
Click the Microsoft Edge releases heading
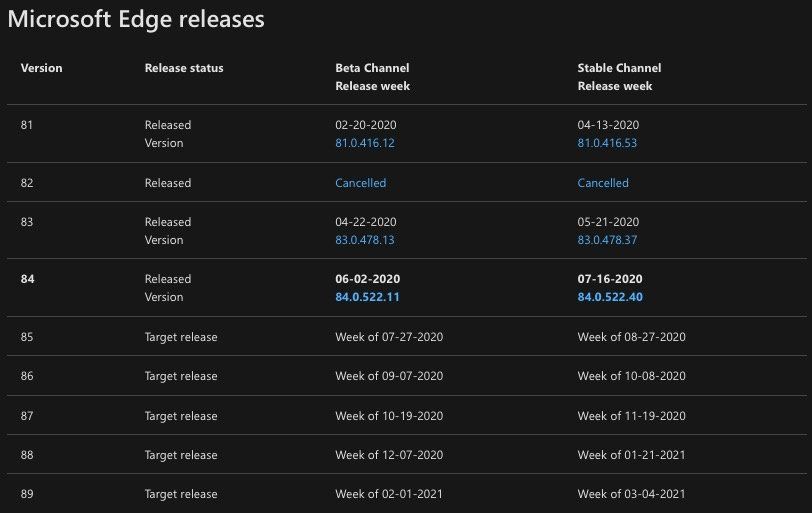136,19
